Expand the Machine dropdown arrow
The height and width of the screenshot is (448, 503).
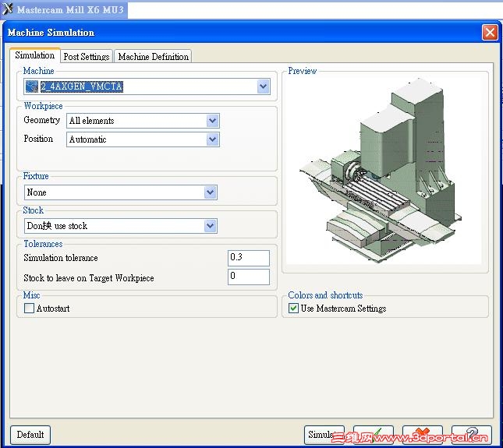pos(263,86)
